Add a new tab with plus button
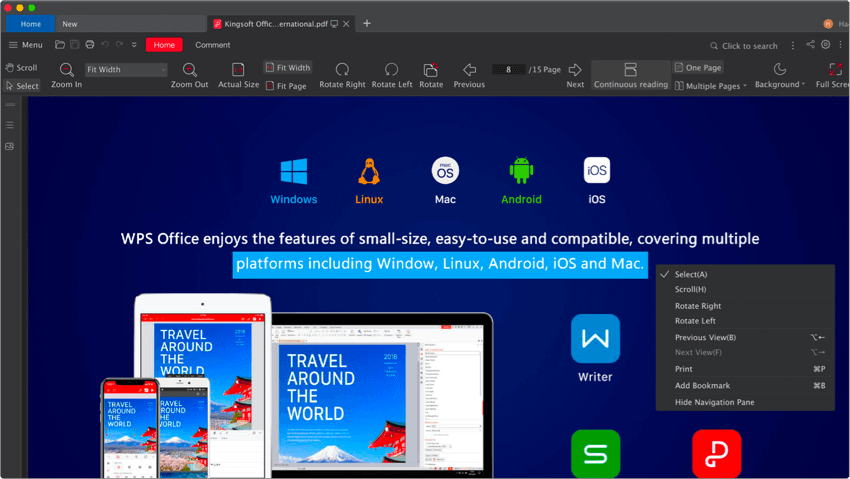The width and height of the screenshot is (850, 479). 367,23
